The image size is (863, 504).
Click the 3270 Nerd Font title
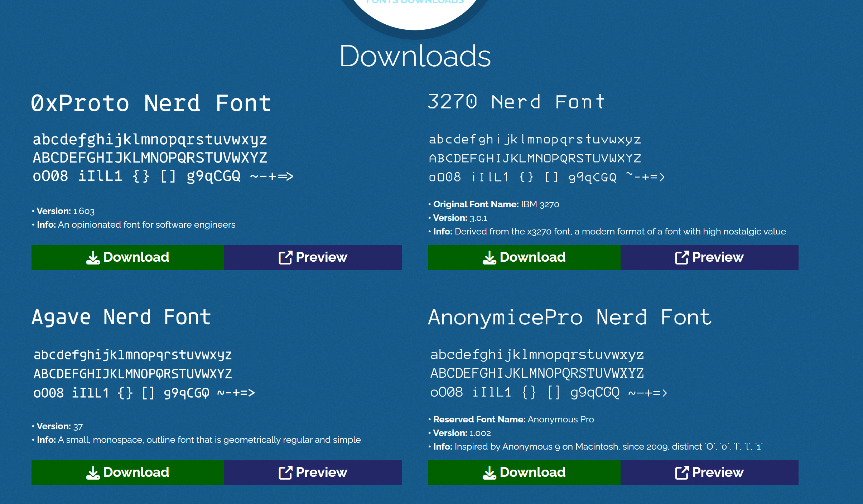pyautogui.click(x=516, y=102)
